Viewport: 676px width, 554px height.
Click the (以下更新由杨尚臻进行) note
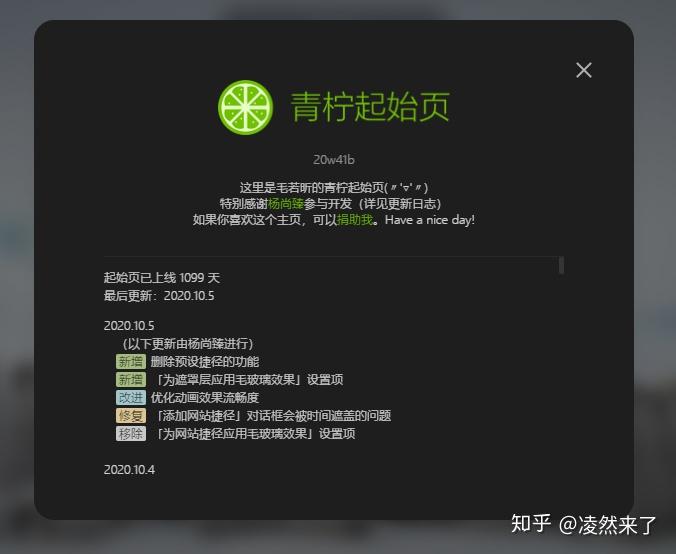[188, 344]
